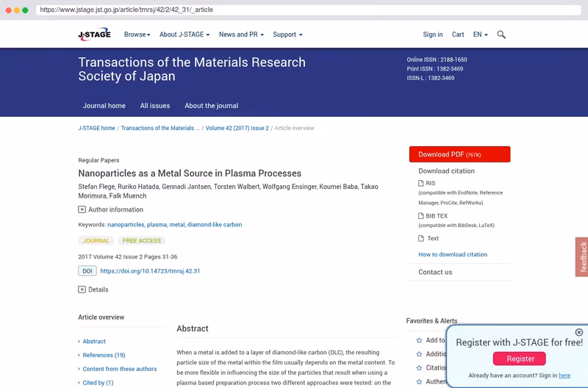
Task: Click the star icon beside Citatio
Action: pyautogui.click(x=419, y=367)
